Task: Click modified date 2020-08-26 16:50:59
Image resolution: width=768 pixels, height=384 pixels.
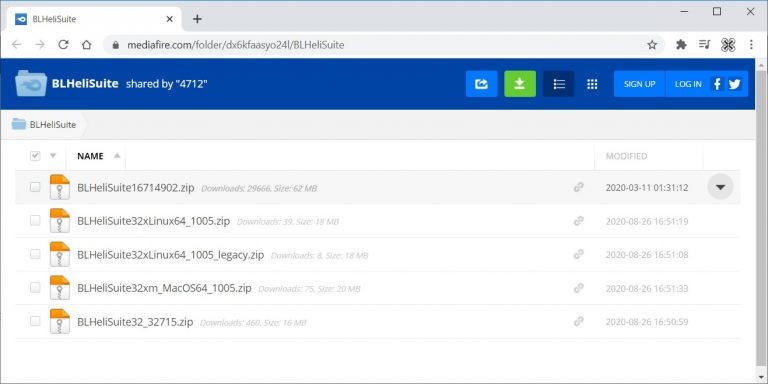Action: pyautogui.click(x=647, y=322)
